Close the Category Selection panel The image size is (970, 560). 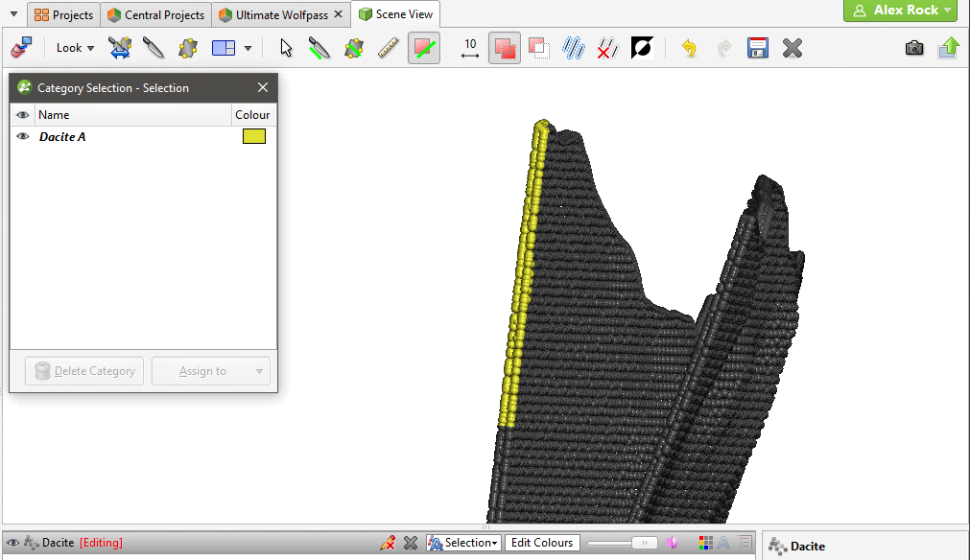coord(263,88)
